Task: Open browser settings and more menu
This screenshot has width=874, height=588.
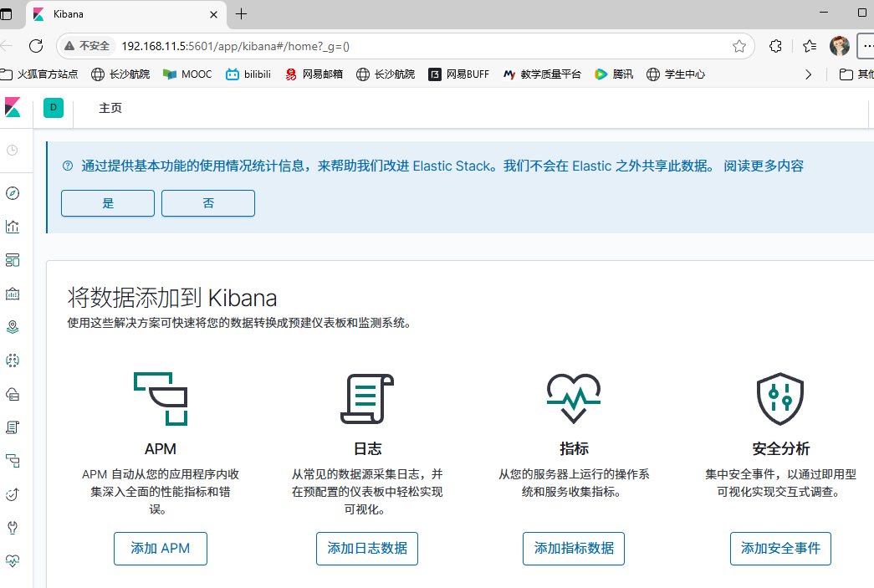Action: (866, 46)
